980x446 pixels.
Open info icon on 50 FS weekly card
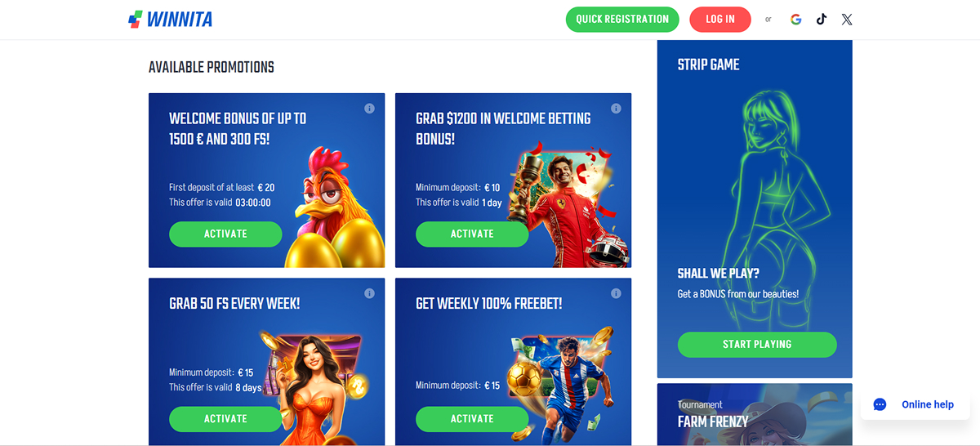[x=369, y=293]
